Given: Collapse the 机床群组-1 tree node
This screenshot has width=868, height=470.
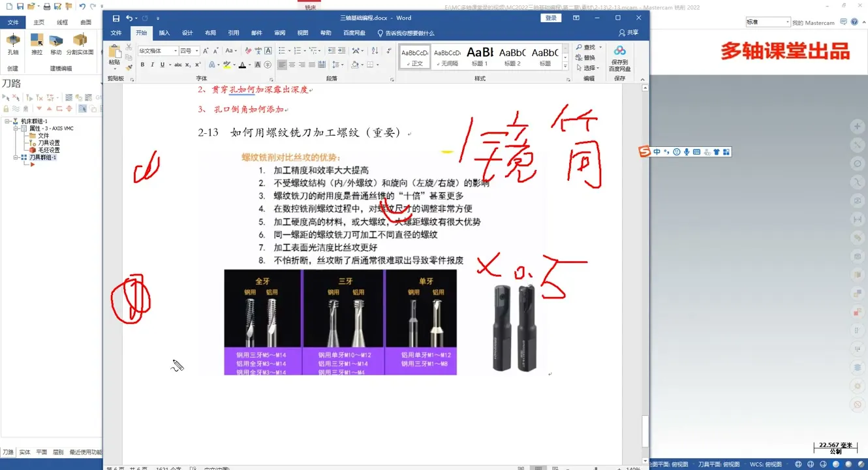Looking at the screenshot, I should click(x=7, y=120).
